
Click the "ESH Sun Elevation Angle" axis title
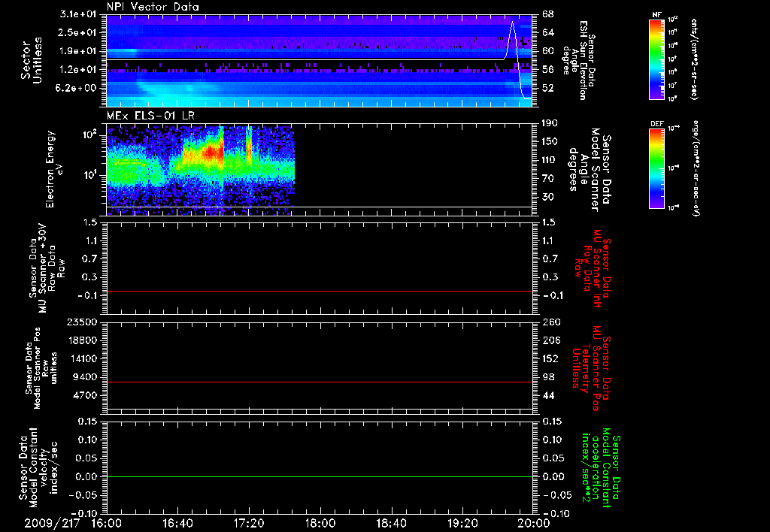578,60
